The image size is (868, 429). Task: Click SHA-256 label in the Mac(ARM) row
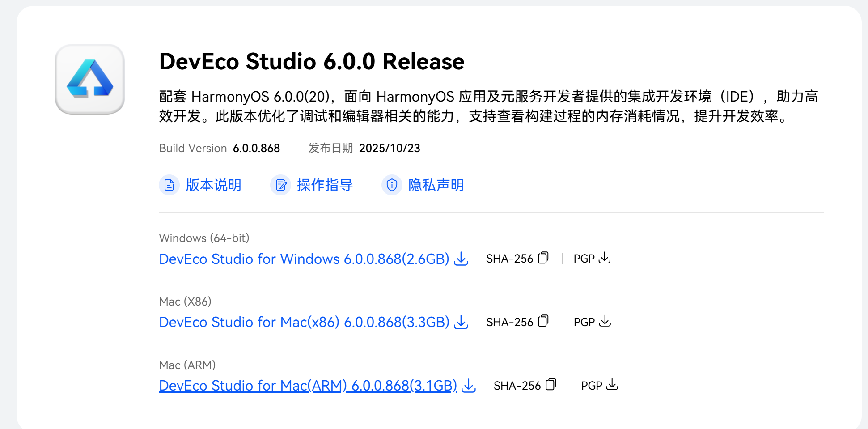pos(517,386)
